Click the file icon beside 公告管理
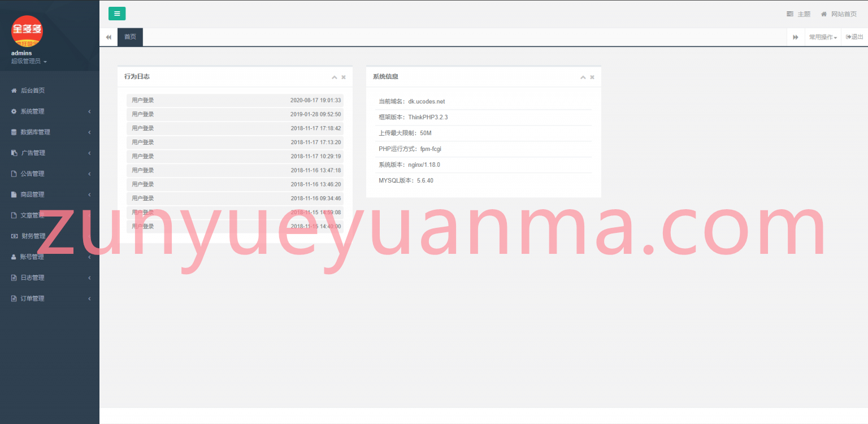868x424 pixels. click(x=14, y=174)
